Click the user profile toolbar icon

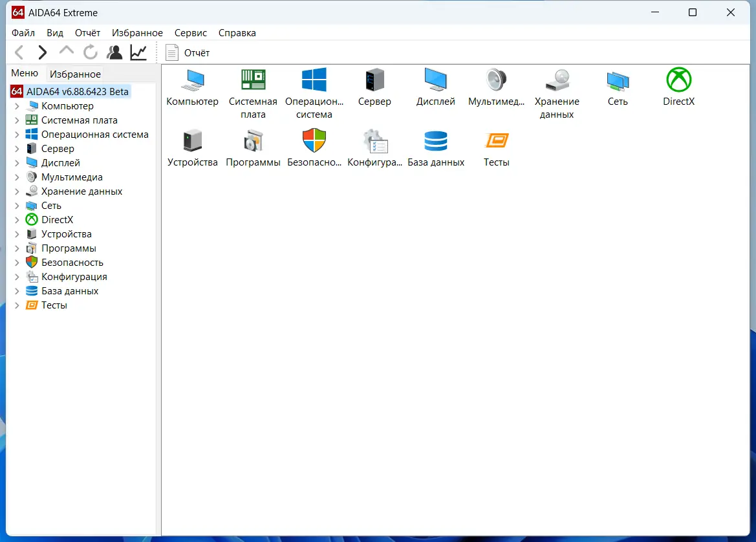pyautogui.click(x=114, y=52)
